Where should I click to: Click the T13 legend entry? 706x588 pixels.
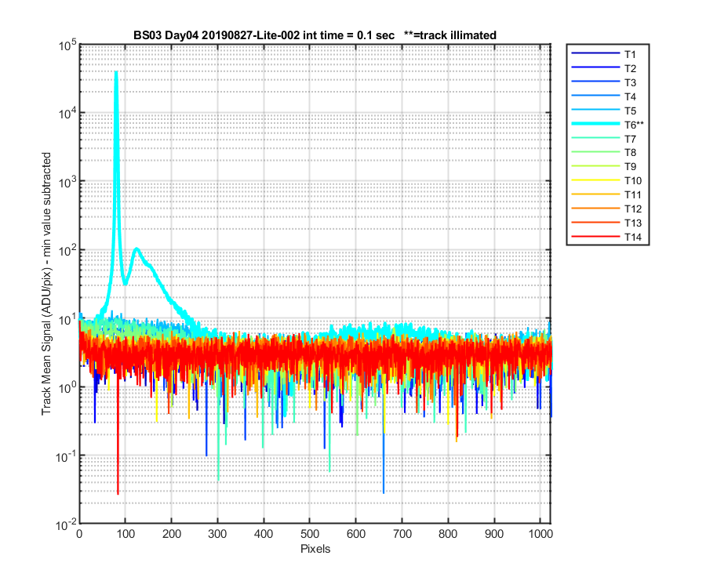click(x=606, y=223)
